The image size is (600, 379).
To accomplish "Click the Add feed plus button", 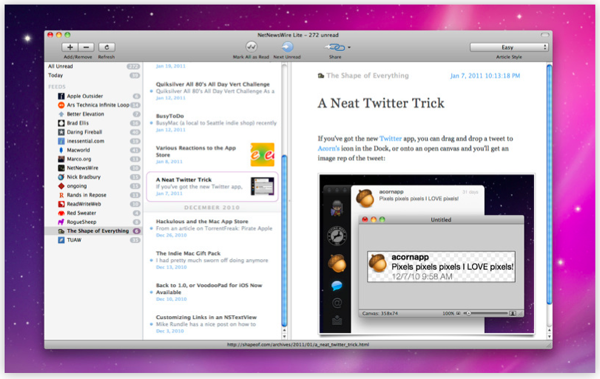I will point(70,47).
